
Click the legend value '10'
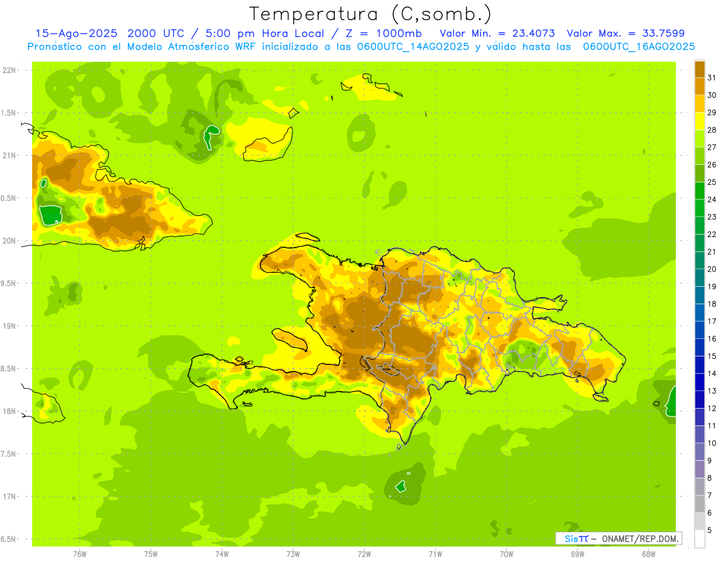(x=712, y=443)
